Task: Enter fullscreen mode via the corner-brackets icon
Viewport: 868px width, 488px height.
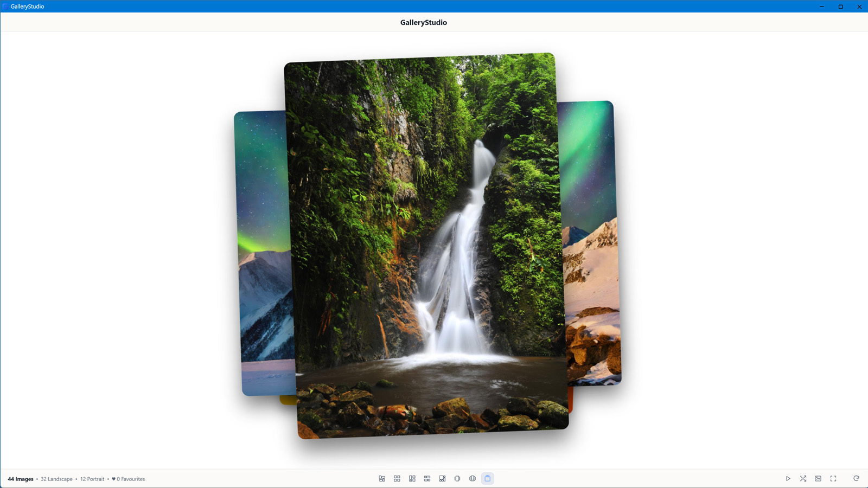Action: pos(833,479)
